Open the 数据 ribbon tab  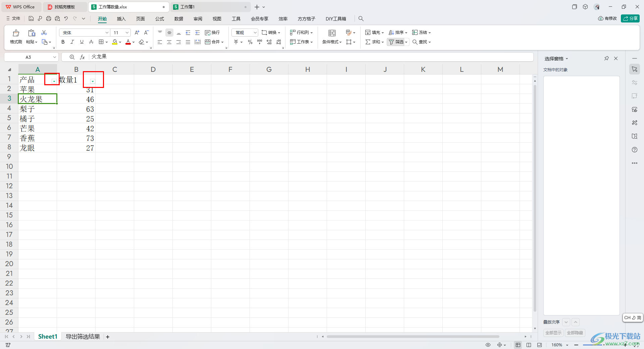[179, 19]
